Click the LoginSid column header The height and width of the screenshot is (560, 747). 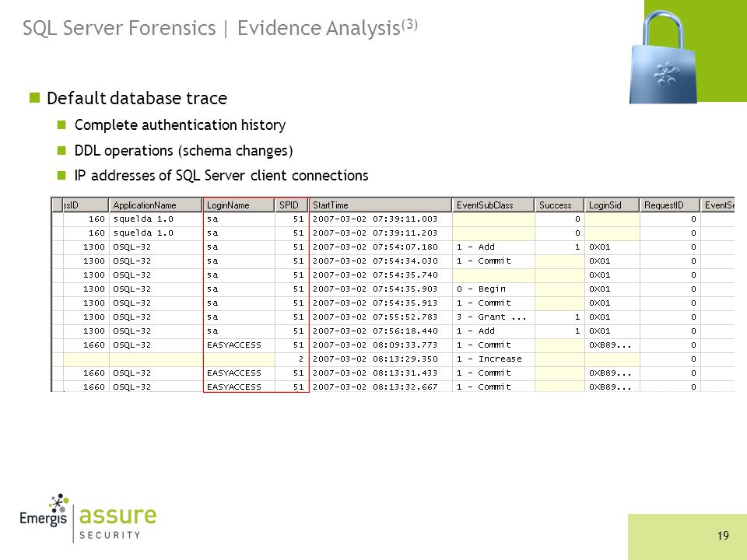coord(612,205)
